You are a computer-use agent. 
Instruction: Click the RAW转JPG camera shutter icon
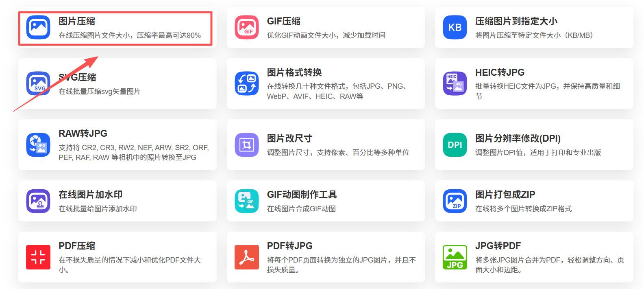click(38, 144)
